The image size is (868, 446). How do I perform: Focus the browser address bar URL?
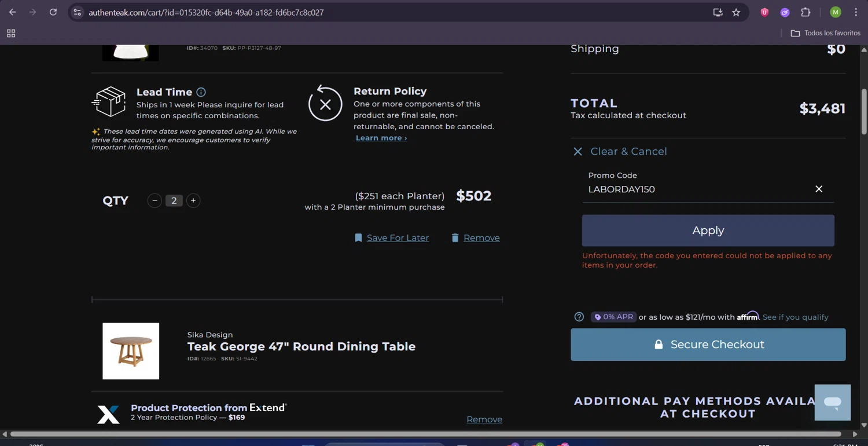click(206, 12)
